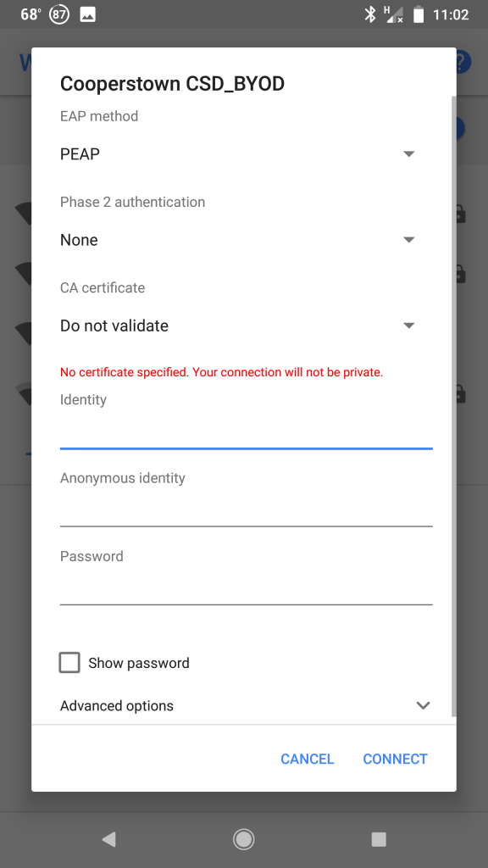Tap the Android back navigation button
The image size is (488, 868).
coord(109,839)
